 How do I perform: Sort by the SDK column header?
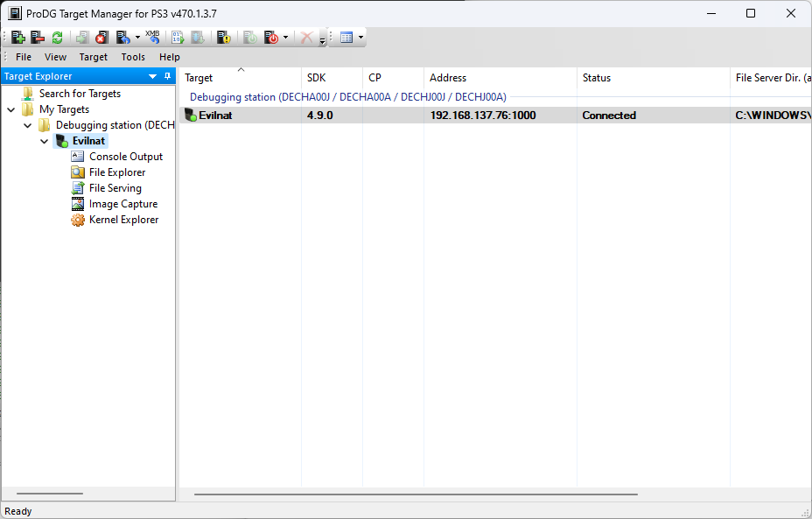(332, 78)
